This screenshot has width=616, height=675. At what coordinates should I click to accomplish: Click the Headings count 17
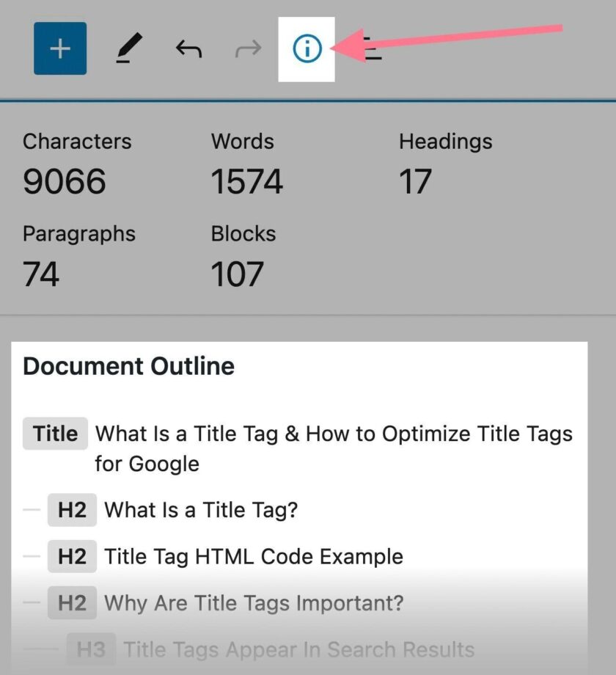(415, 182)
